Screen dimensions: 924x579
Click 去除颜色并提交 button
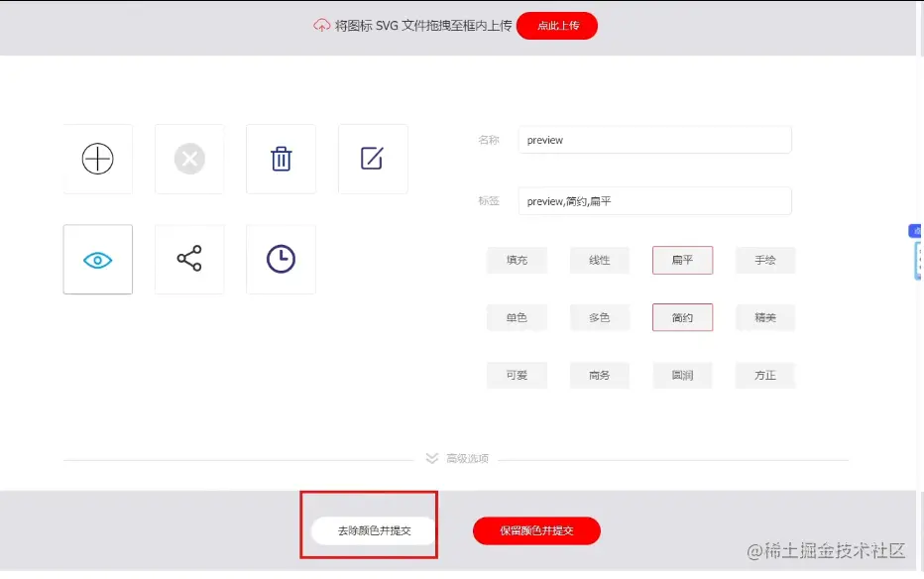point(369,530)
